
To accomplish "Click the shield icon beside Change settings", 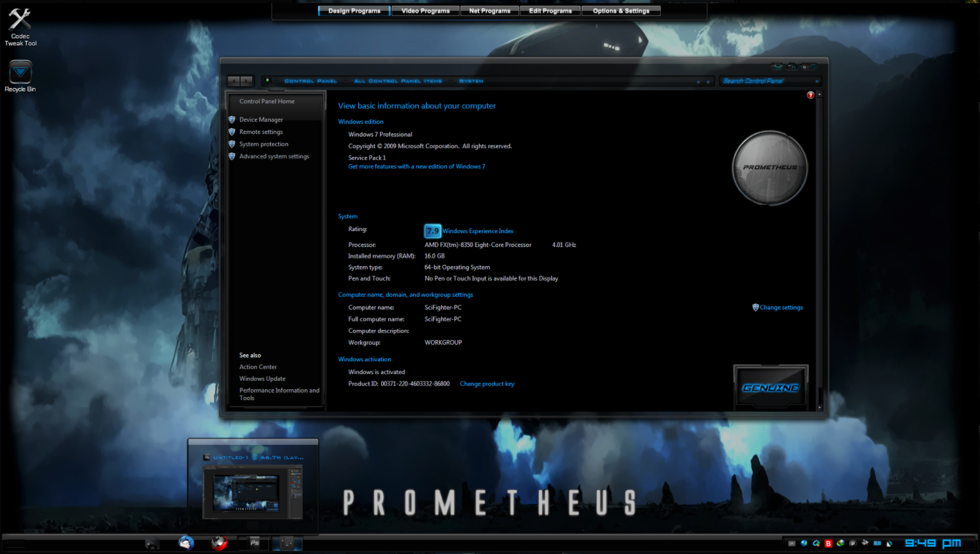I will pos(755,307).
